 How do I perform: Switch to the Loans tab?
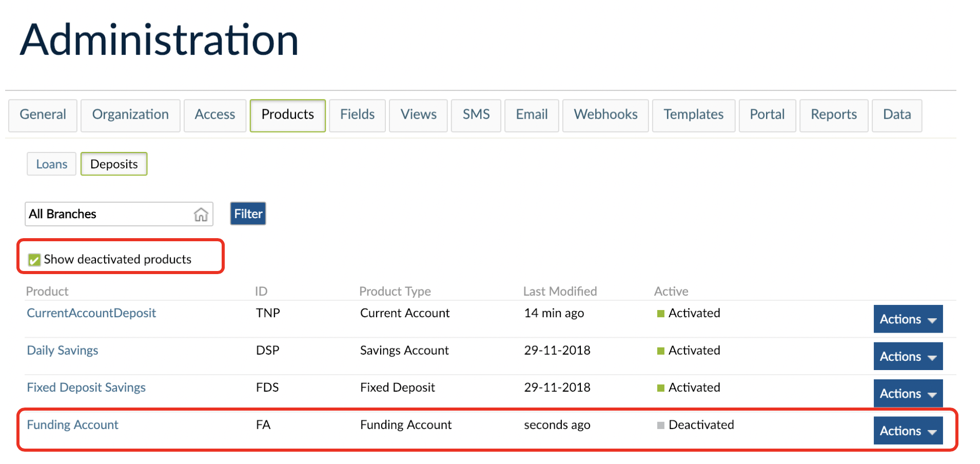pyautogui.click(x=51, y=164)
